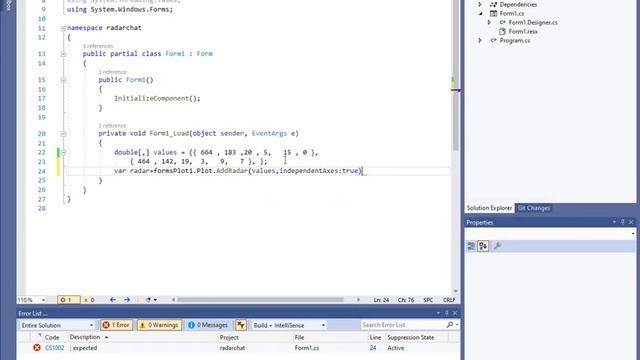This screenshot has height=360, width=640.
Task: Open the Error List window options dropdown
Action: point(438,313)
